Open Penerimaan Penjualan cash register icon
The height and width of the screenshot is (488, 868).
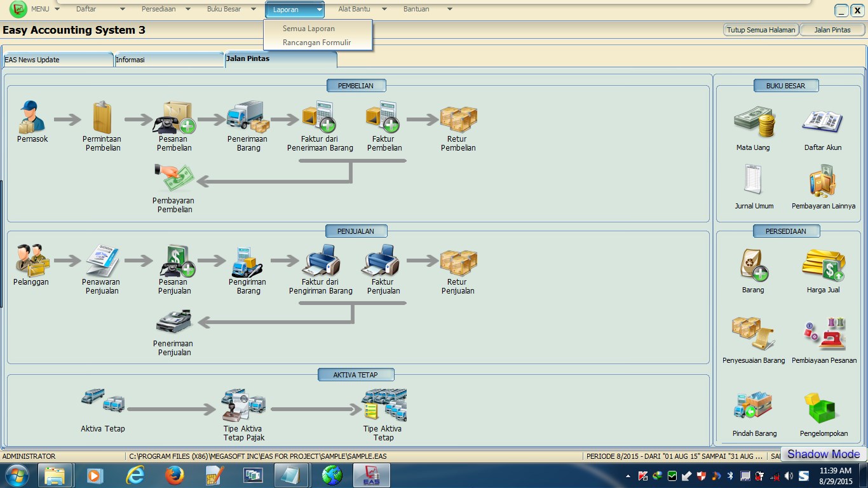[174, 322]
